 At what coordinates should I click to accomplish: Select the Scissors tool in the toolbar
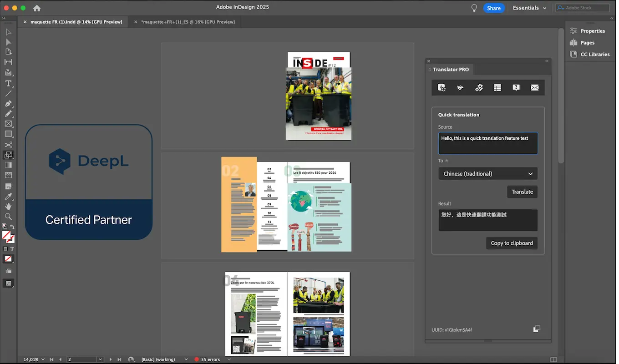[8, 145]
